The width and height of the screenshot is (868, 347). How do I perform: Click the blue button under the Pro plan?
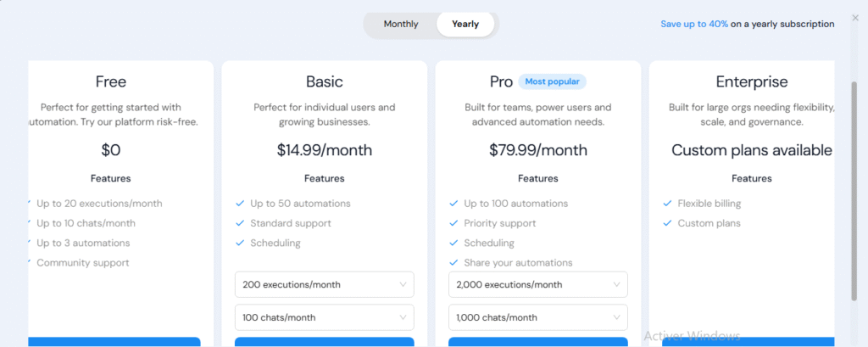coord(537,342)
